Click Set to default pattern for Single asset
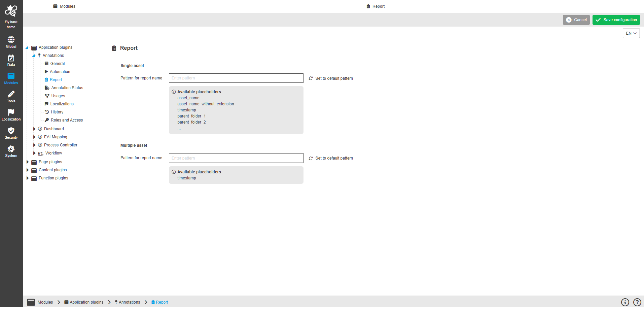This screenshot has width=644, height=309. 334,78
